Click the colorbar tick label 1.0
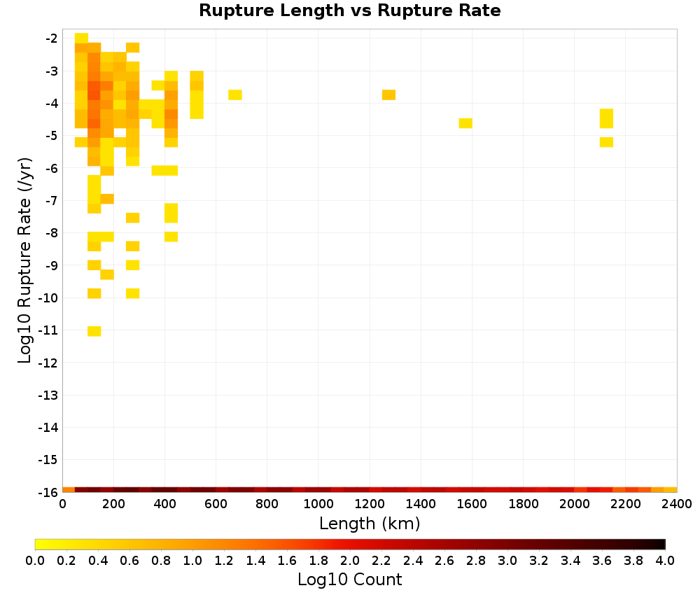The width and height of the screenshot is (700, 595). tap(192, 561)
